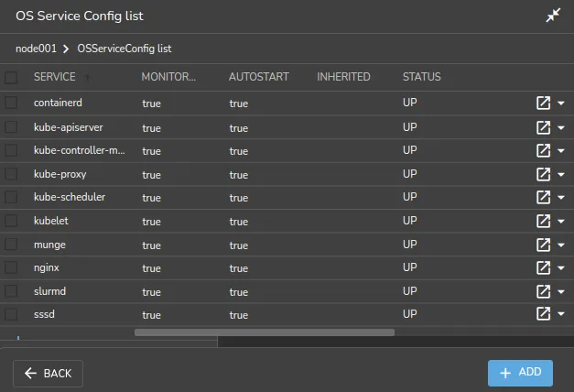Sort by INHERITED column header
Image resolution: width=574 pixels, height=392 pixels.
(x=343, y=77)
